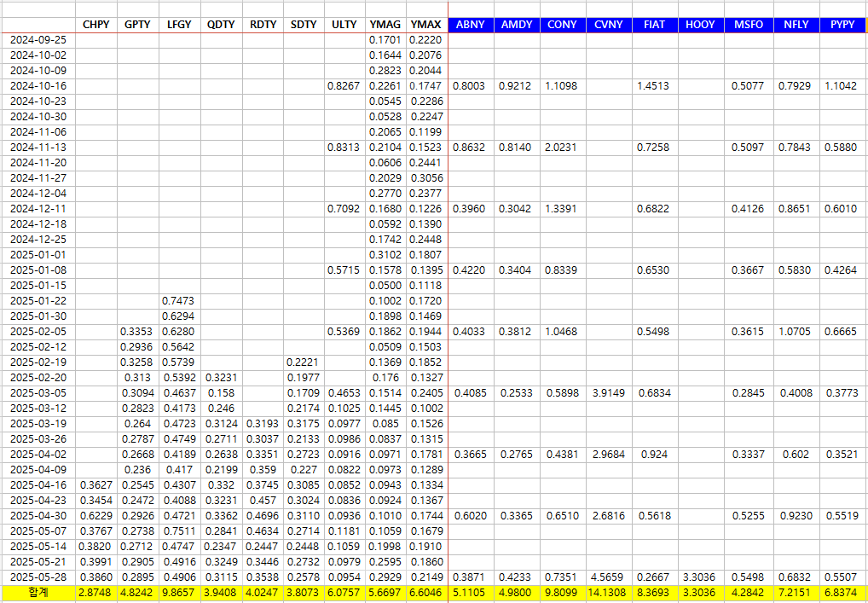Screen dimensions: 868x603
Task: Click the HOOY total cell in yellow row
Action: (x=701, y=593)
